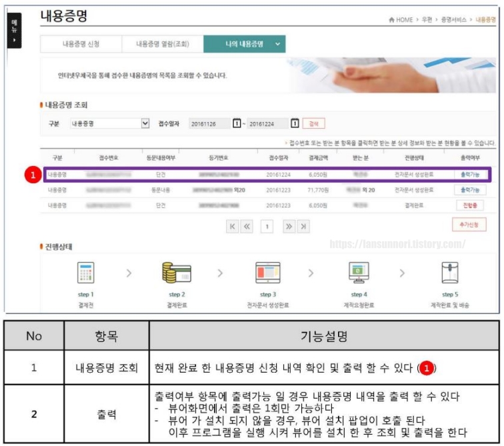The image size is (504, 446).
Task: Open 우편 breadcrumb link
Action: click(427, 20)
